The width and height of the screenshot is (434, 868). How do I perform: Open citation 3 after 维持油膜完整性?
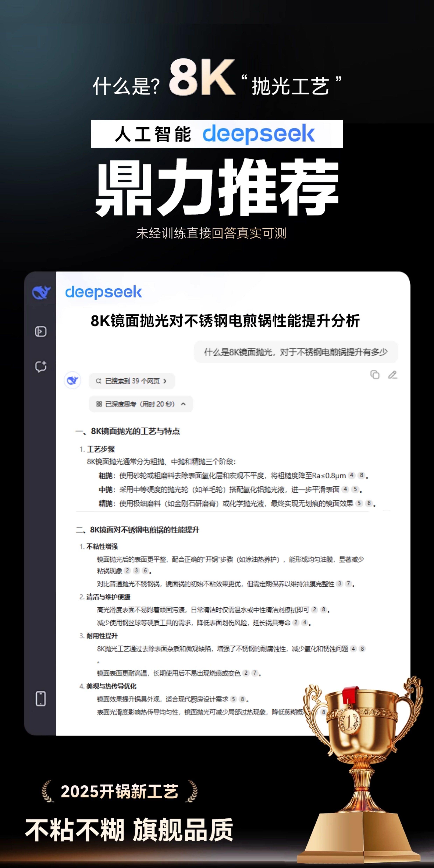click(340, 584)
